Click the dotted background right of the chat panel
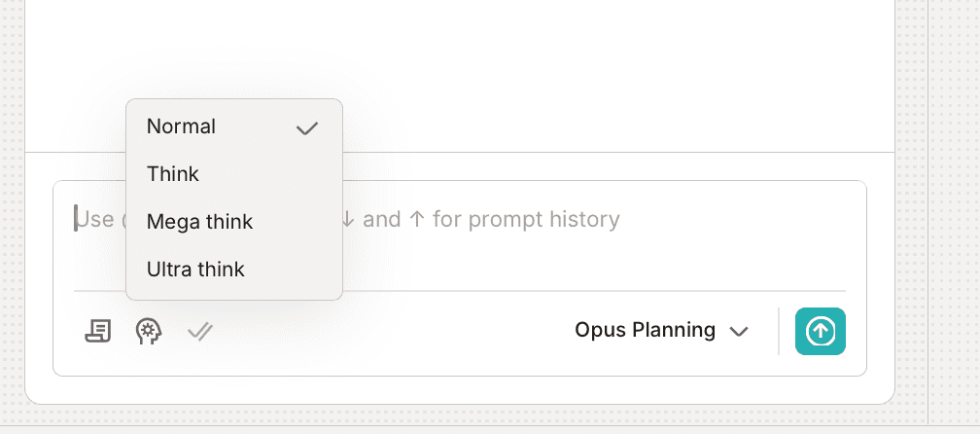Viewport: 980px width, 434px height. tap(955, 195)
